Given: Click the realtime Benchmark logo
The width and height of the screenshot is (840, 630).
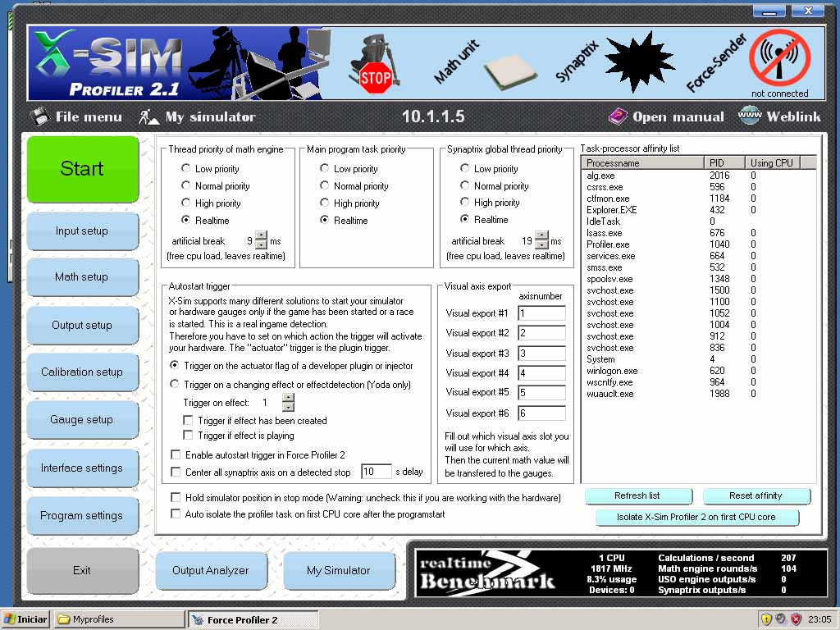Looking at the screenshot, I should click(x=487, y=573).
